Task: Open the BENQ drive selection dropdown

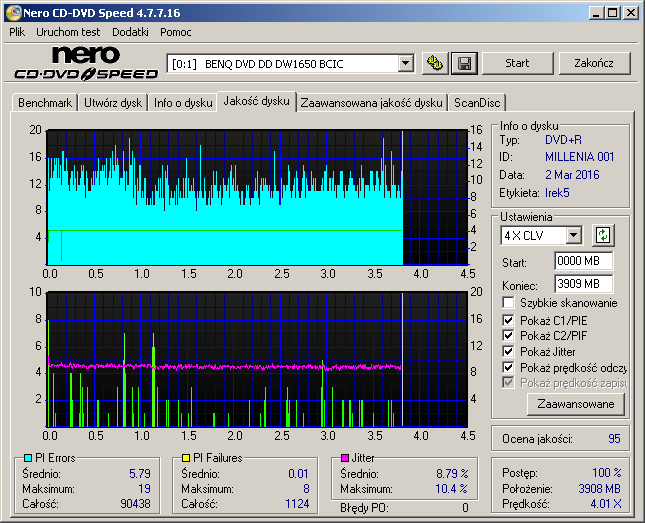Action: point(406,64)
